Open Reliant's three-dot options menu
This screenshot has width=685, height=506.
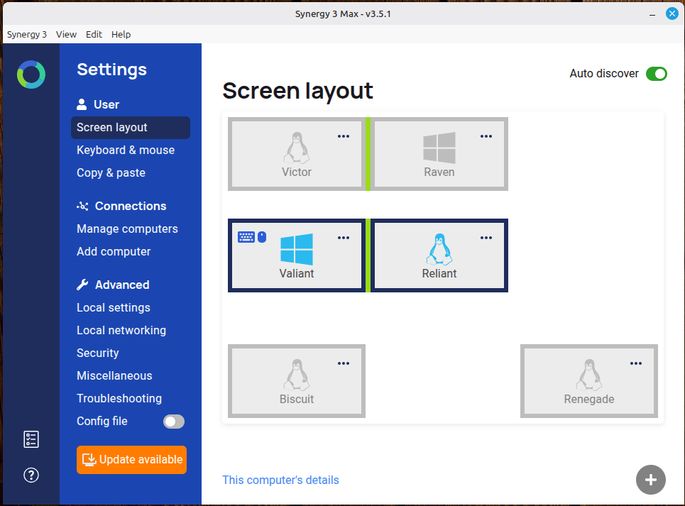[x=486, y=238]
